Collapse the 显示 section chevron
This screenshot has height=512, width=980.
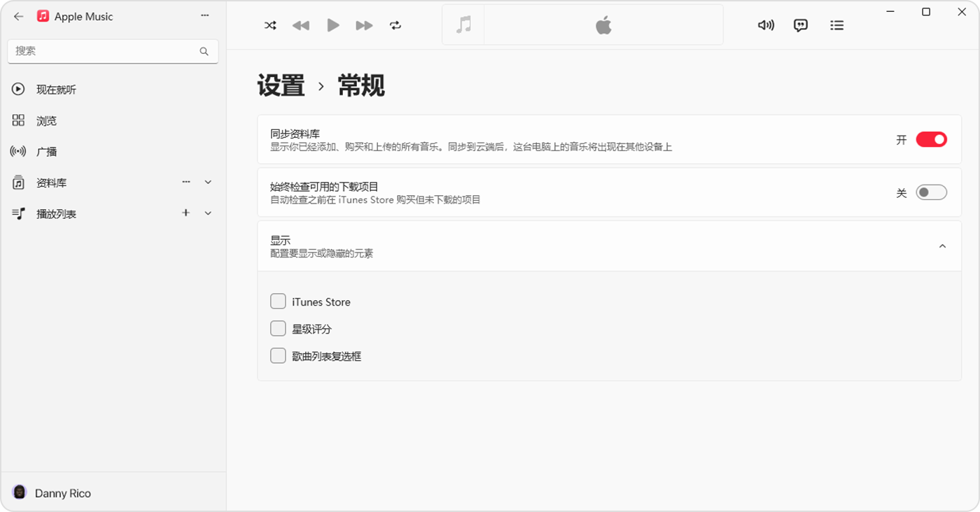click(942, 246)
